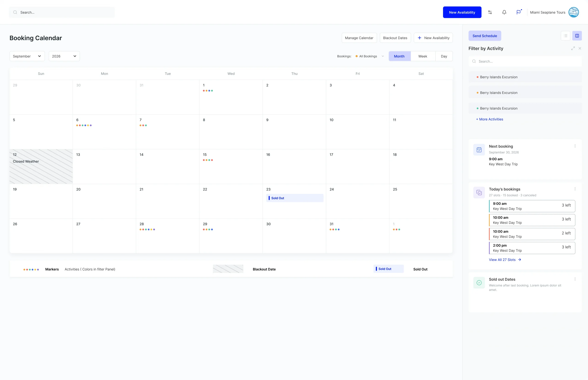
Task: Open the 2 left 10:00 am slot
Action: [532, 234]
